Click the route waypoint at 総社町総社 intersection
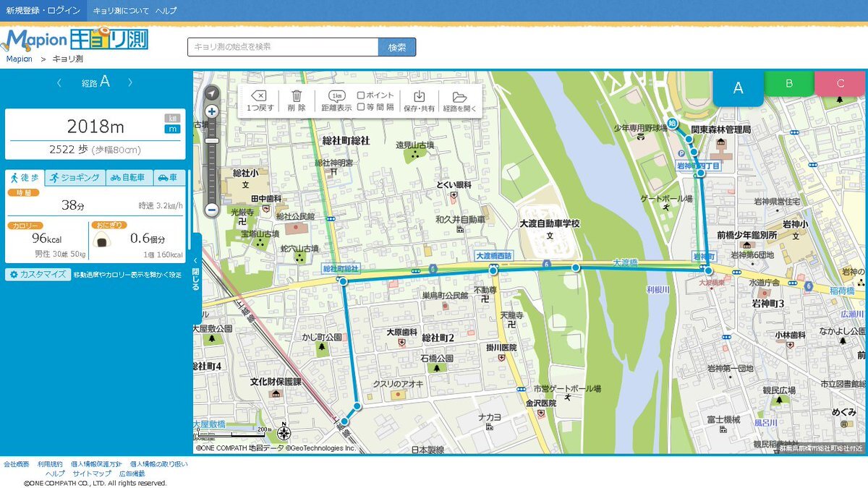 tap(344, 281)
